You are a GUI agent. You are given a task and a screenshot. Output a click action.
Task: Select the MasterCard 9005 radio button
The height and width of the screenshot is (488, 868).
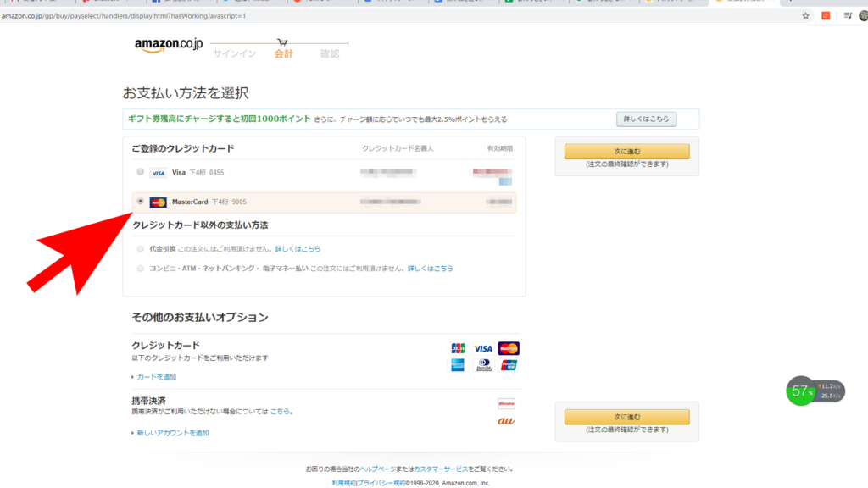140,202
